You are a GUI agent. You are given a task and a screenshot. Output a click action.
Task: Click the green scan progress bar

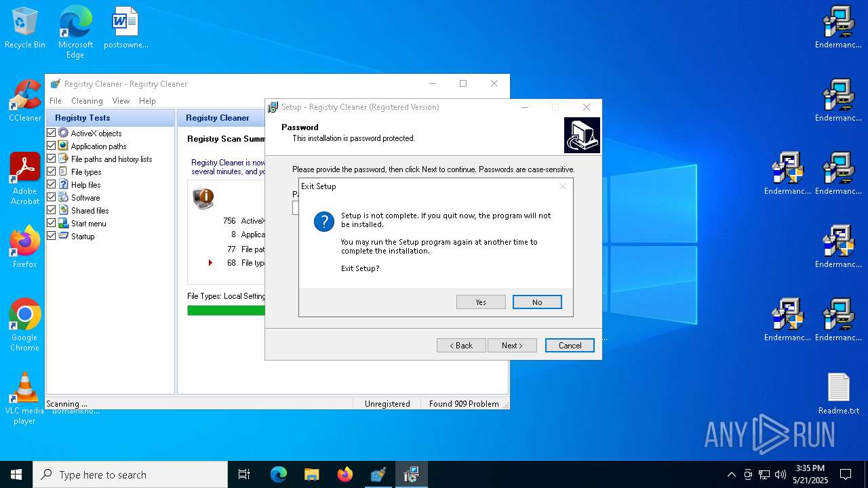point(226,310)
